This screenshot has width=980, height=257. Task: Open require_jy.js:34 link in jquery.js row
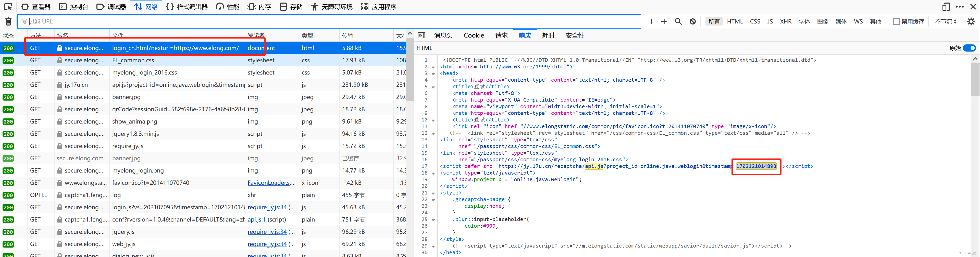(x=267, y=231)
